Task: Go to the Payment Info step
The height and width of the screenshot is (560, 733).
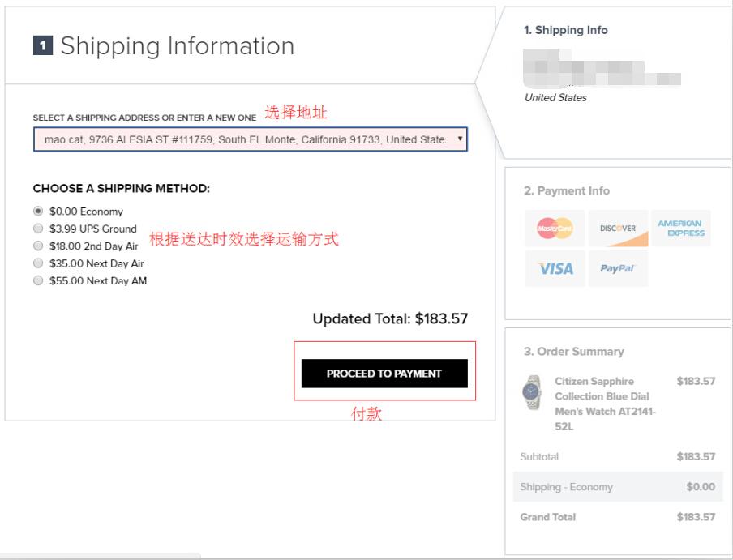Action: point(567,190)
